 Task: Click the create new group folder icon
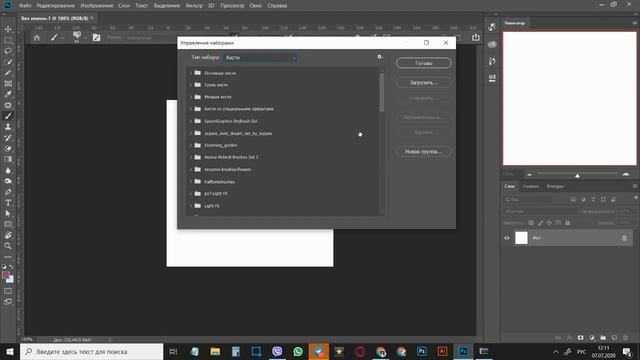pos(603,338)
